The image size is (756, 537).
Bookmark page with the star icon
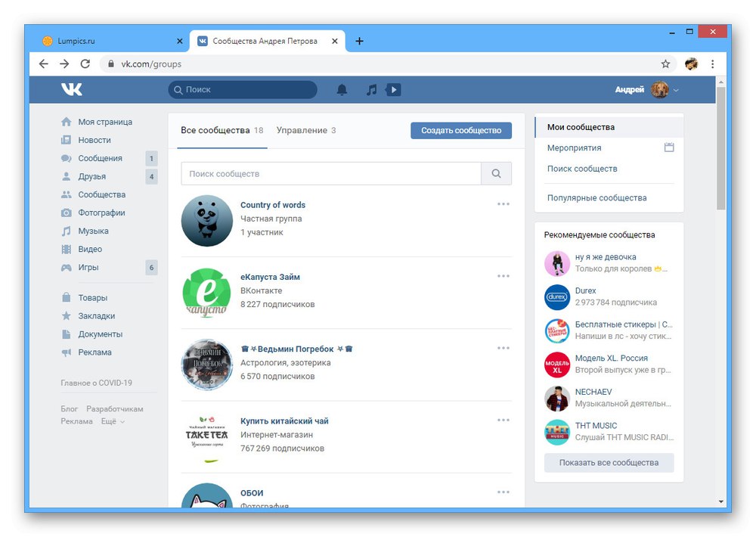665,64
